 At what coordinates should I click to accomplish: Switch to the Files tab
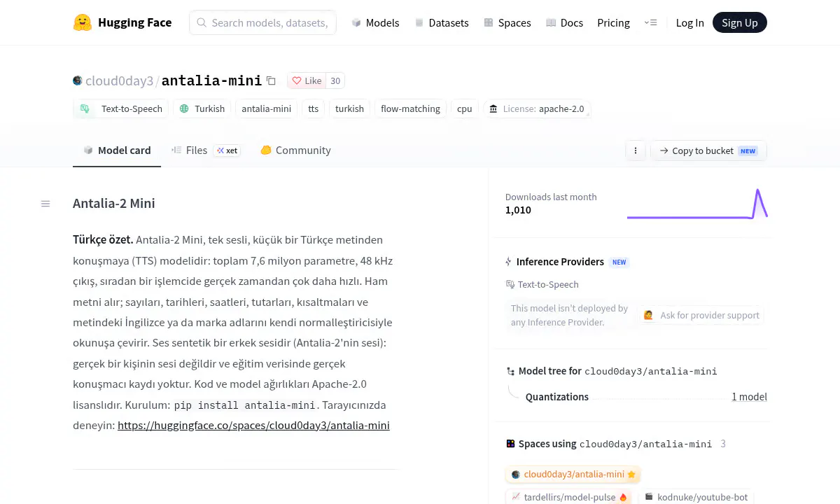206,150
